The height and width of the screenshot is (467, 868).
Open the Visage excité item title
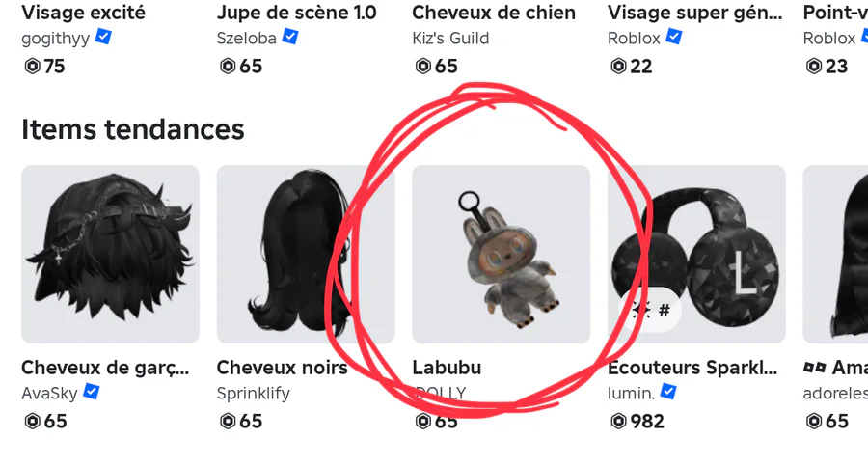click(83, 13)
